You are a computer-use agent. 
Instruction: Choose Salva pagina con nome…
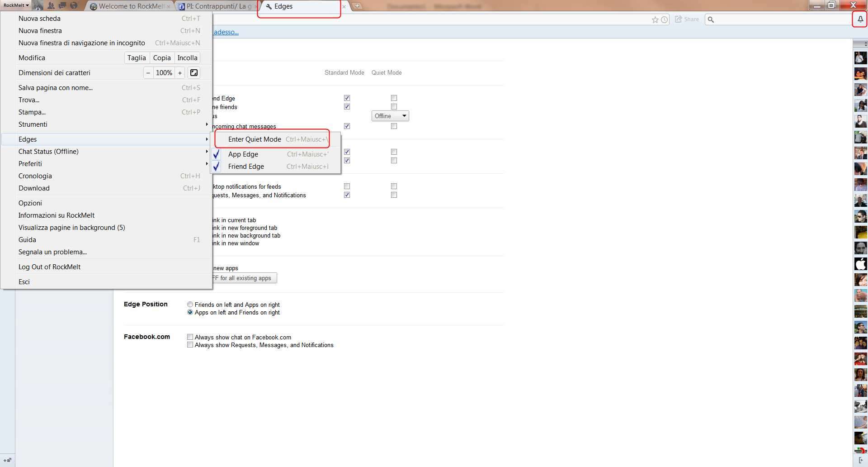[107, 88]
